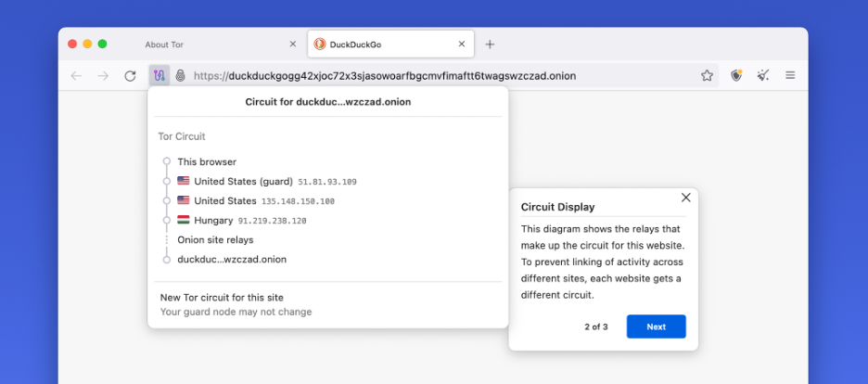
Task: Bookmark this page with the star icon
Action: [707, 75]
